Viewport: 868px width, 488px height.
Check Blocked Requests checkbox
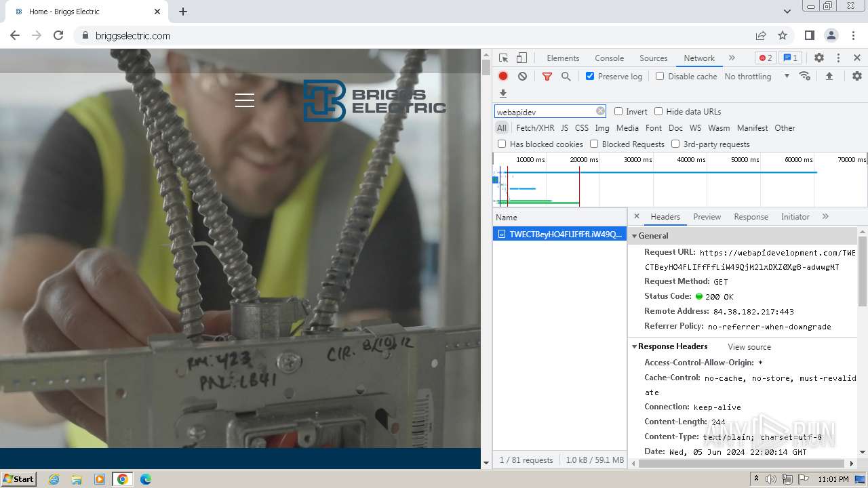coord(594,144)
